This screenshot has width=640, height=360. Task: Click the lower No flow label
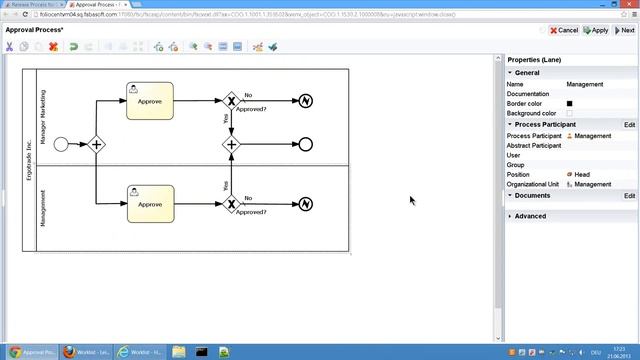(x=248, y=198)
